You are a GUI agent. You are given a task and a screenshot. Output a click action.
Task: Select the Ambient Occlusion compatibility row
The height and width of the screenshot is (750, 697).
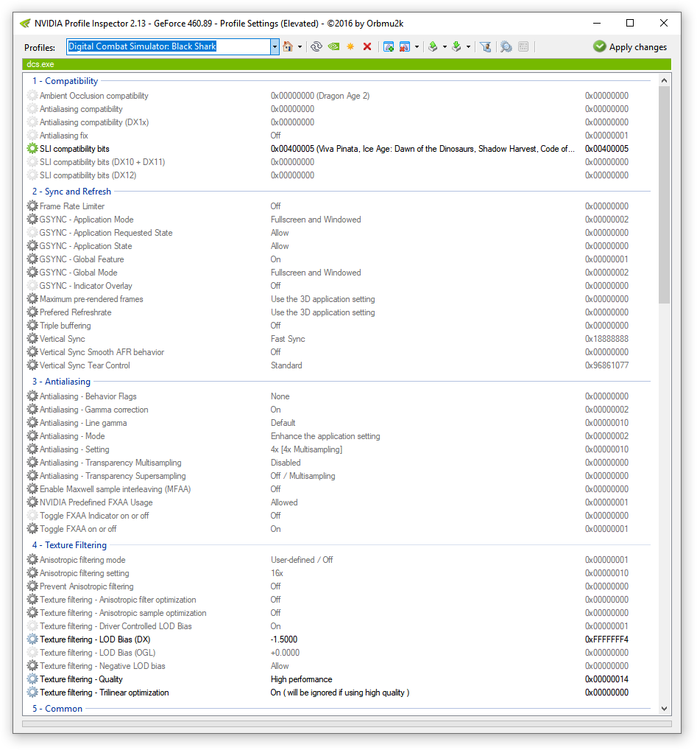coord(338,96)
